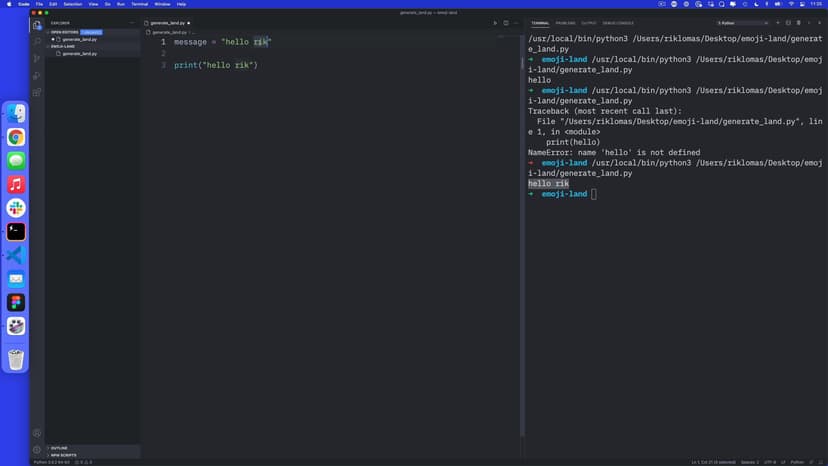Open the Search view in activity bar
Image resolution: width=828 pixels, height=466 pixels.
[x=37, y=41]
